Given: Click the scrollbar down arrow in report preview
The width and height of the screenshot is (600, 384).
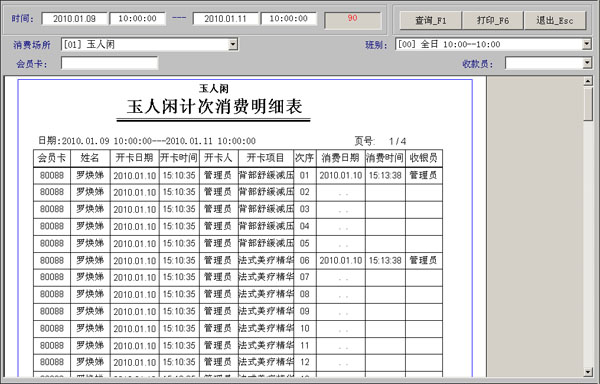Looking at the screenshot, I should [588, 372].
